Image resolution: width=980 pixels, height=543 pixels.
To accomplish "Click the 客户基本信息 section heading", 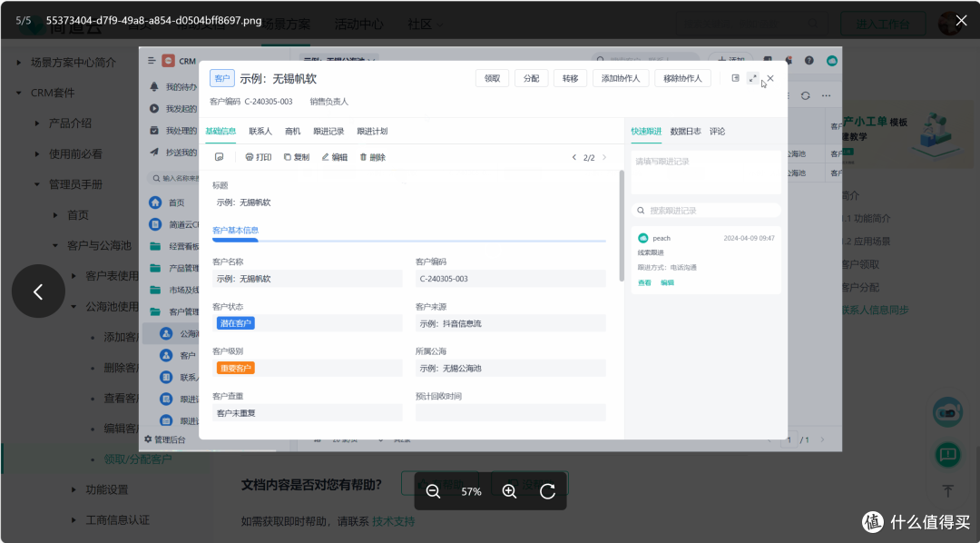I will pos(236,231).
